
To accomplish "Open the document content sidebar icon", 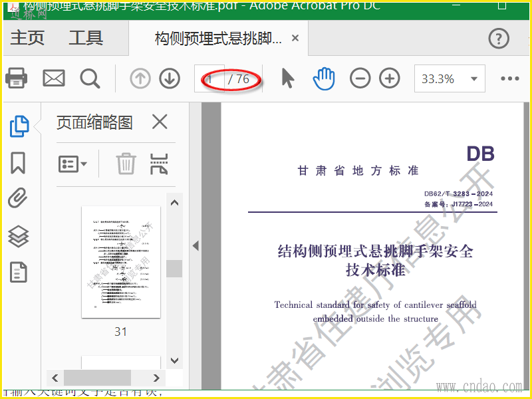I will (19, 272).
